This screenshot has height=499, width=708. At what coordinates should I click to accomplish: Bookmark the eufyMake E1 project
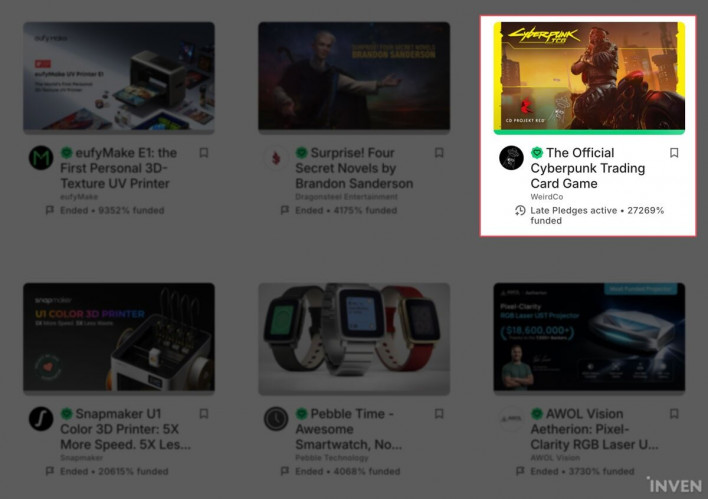click(204, 153)
